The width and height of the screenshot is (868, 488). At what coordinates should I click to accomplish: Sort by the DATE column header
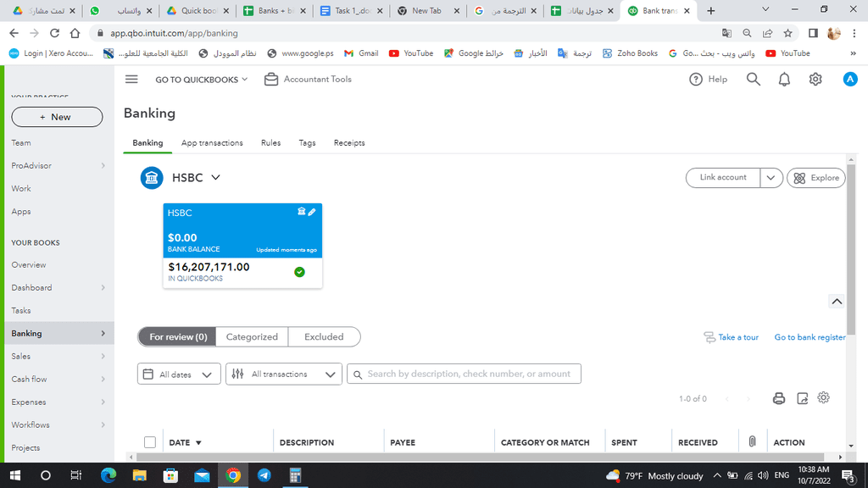pyautogui.click(x=185, y=442)
